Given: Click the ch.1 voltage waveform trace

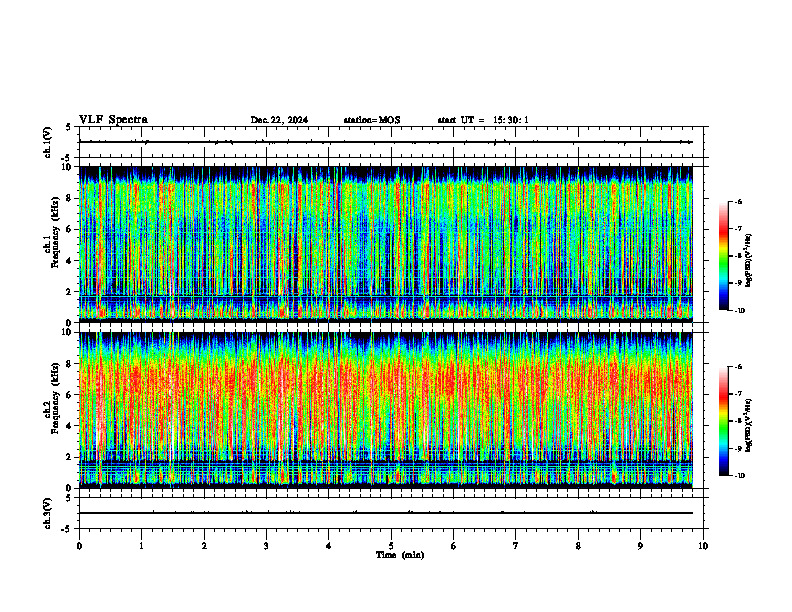Looking at the screenshot, I should coord(386,142).
